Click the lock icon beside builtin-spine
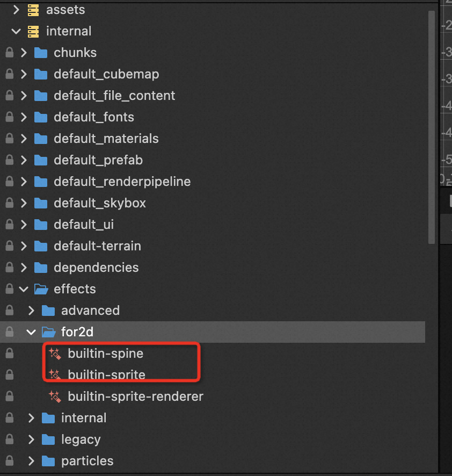The width and height of the screenshot is (452, 476). pos(9,354)
